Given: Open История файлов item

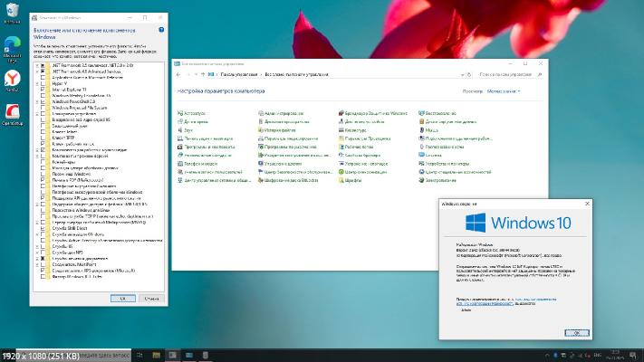Looking at the screenshot, I should (x=277, y=130).
